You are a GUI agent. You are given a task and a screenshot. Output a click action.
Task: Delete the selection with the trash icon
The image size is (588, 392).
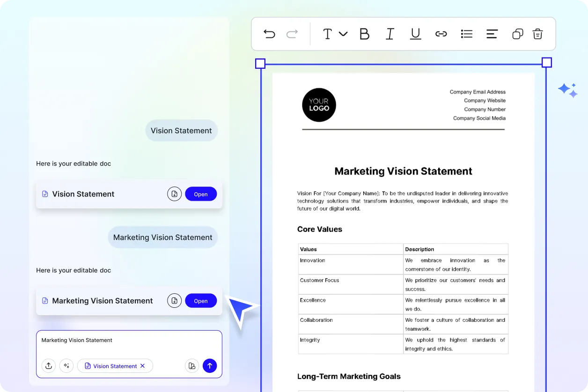pos(538,34)
